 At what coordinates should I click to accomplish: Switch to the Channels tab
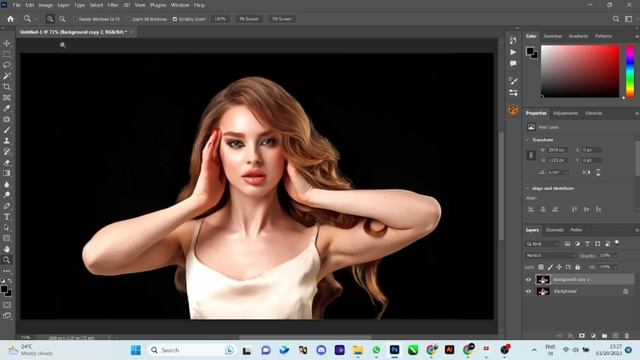[554, 230]
